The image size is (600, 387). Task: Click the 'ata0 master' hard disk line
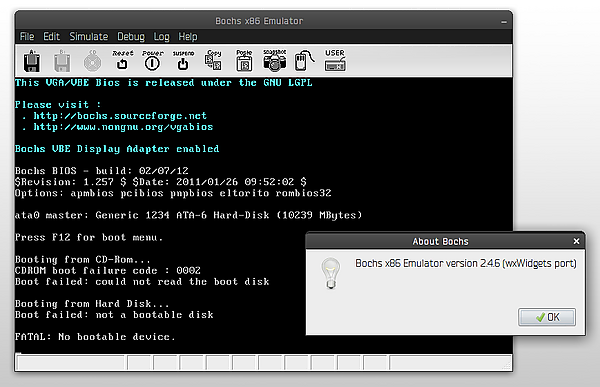(x=188, y=215)
